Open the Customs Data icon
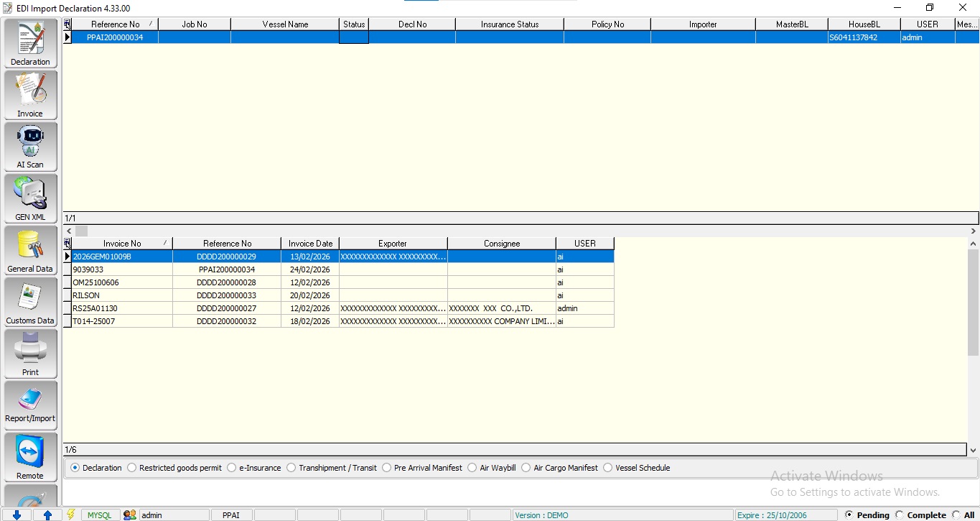The width and height of the screenshot is (980, 521). pyautogui.click(x=30, y=302)
